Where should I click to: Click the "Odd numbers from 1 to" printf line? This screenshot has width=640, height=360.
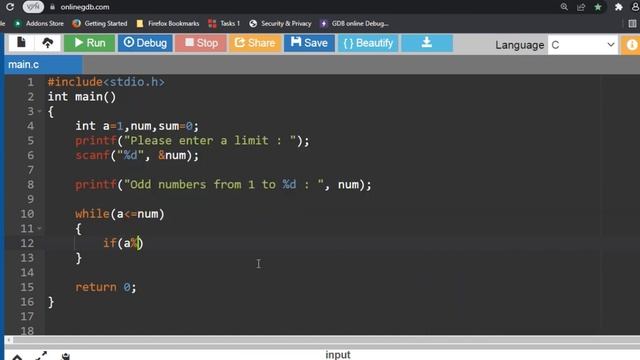(x=223, y=185)
